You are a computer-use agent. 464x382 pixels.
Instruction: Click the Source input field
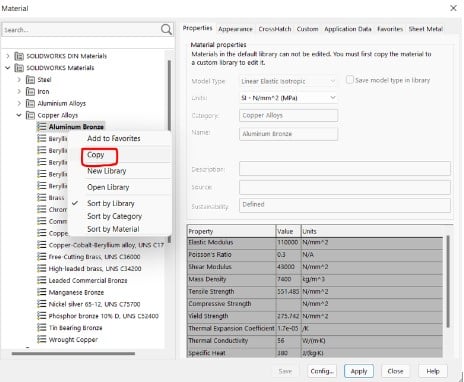pos(345,187)
